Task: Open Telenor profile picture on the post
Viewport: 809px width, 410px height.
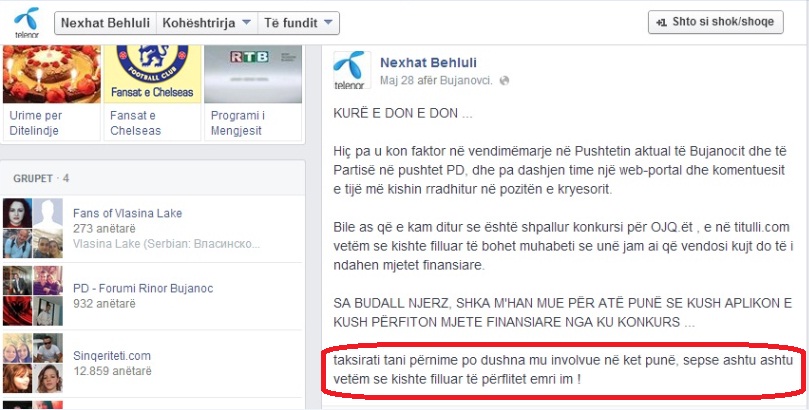Action: click(351, 70)
